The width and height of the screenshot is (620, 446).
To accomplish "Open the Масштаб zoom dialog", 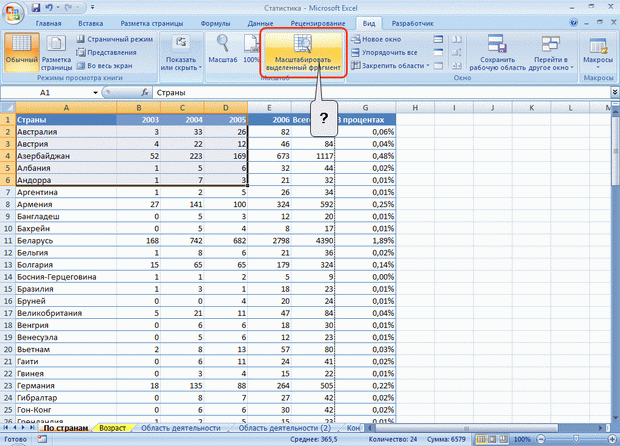I will click(223, 50).
